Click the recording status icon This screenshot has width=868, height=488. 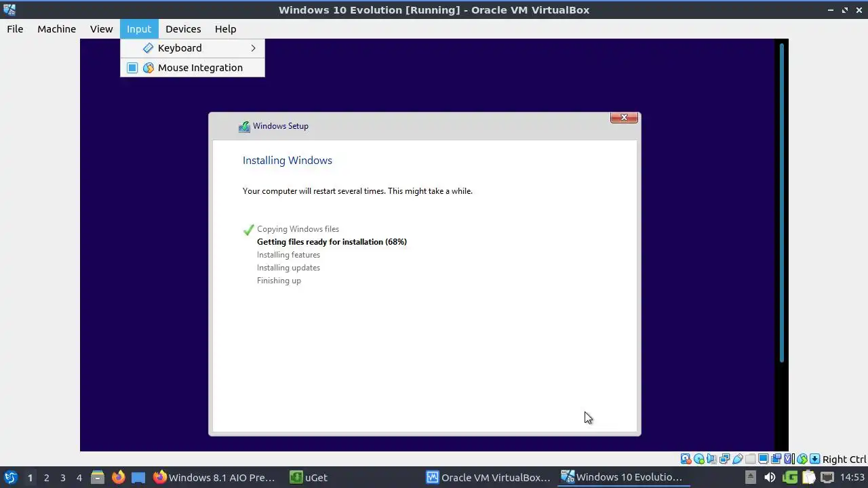click(776, 459)
